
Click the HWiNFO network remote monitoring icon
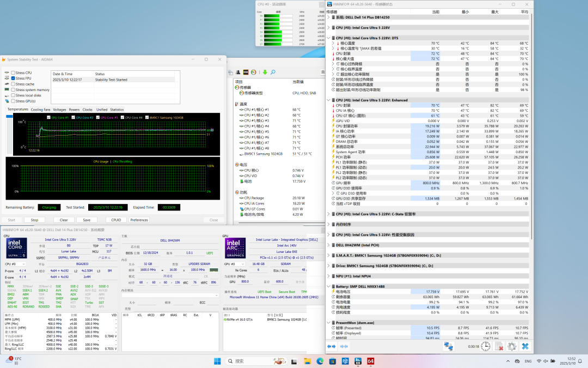[x=449, y=346]
